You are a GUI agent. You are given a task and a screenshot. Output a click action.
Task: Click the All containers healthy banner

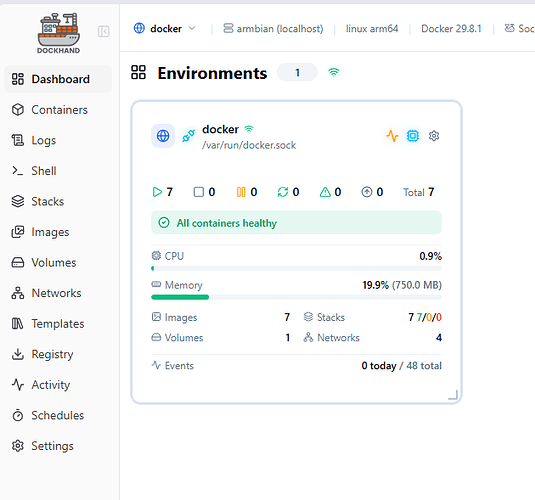coord(296,223)
